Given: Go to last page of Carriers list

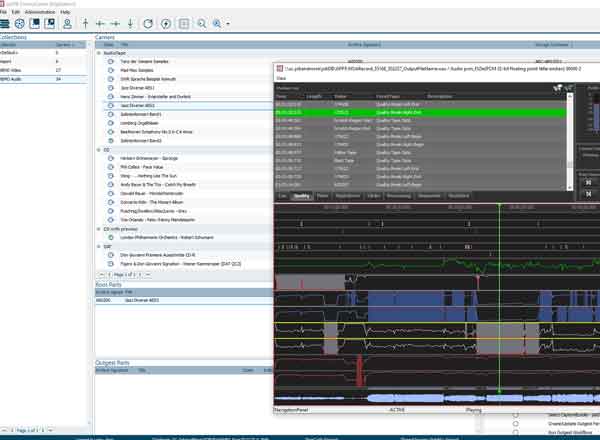Looking at the screenshot, I should pos(148,275).
